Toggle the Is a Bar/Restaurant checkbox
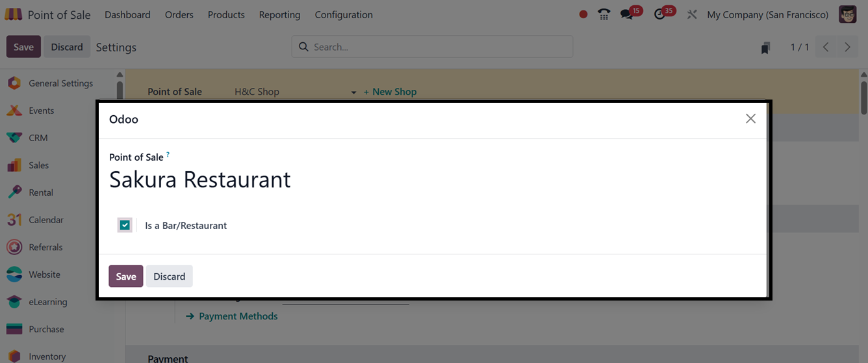The width and height of the screenshot is (868, 363). click(125, 225)
